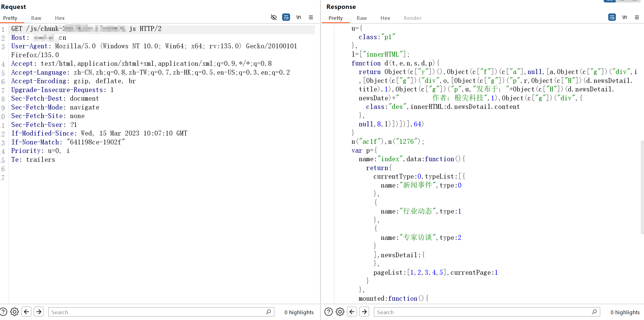Switch Request view to Raw tab
Screen dimensions: 644x320
coord(36,18)
